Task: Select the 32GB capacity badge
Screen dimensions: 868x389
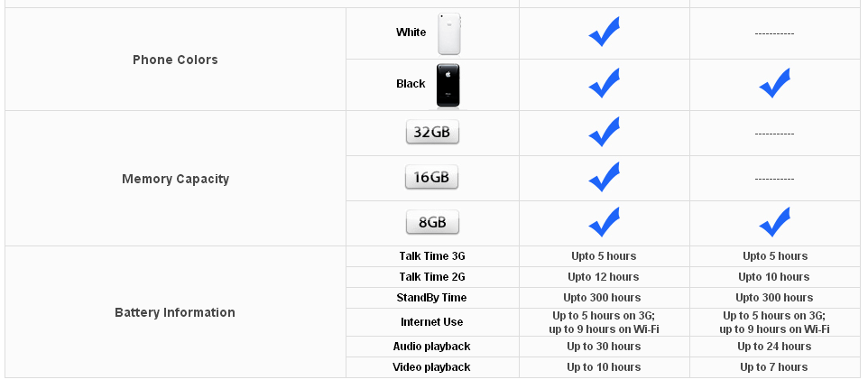Action: click(x=432, y=133)
